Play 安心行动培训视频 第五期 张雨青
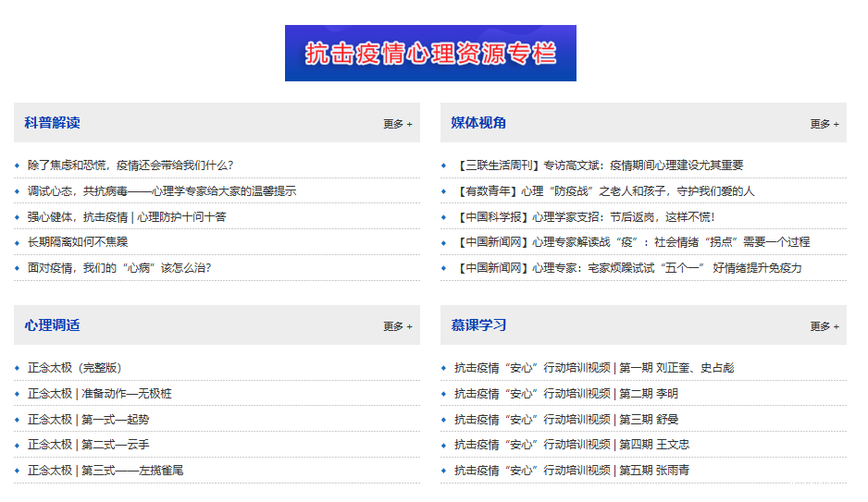 tap(571, 471)
